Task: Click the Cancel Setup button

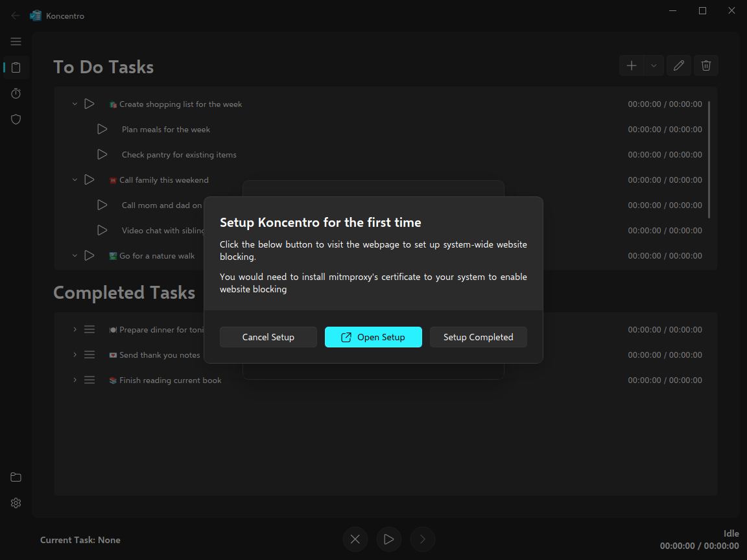Action: pos(268,337)
